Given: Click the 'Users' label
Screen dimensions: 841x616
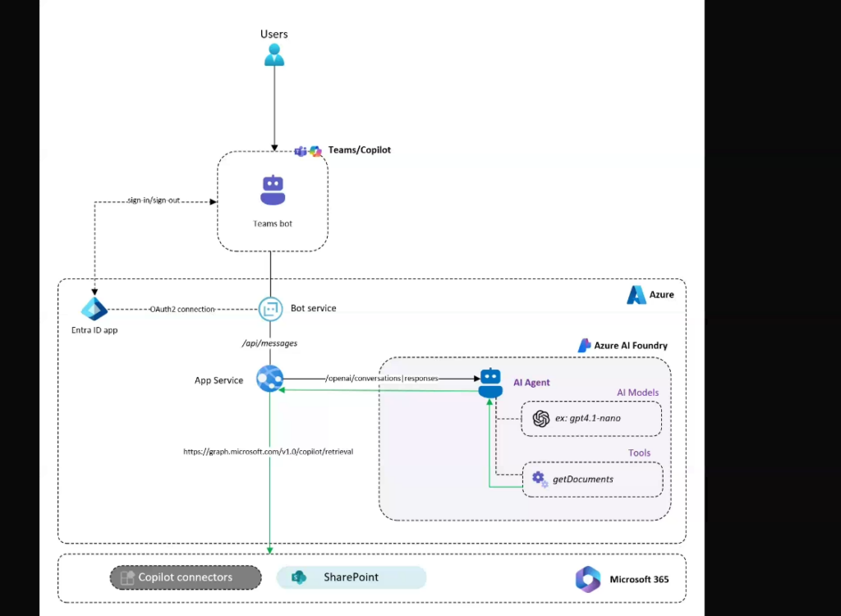Looking at the screenshot, I should point(274,34).
